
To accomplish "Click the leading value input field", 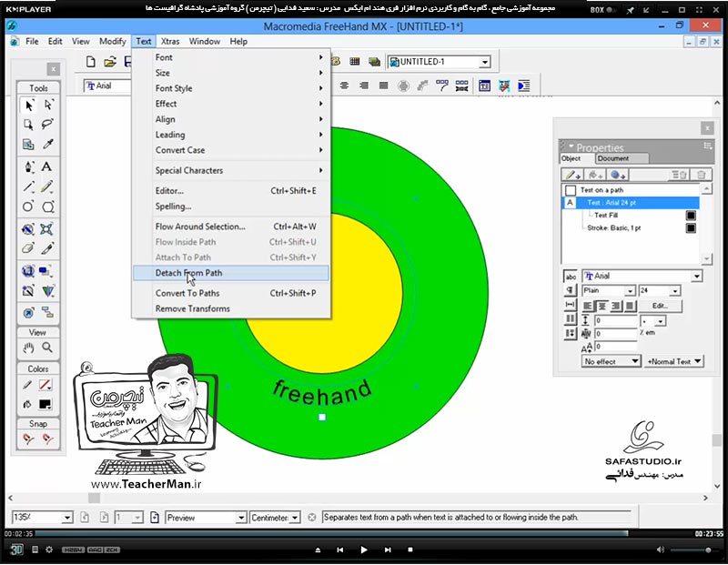I will coord(615,321).
